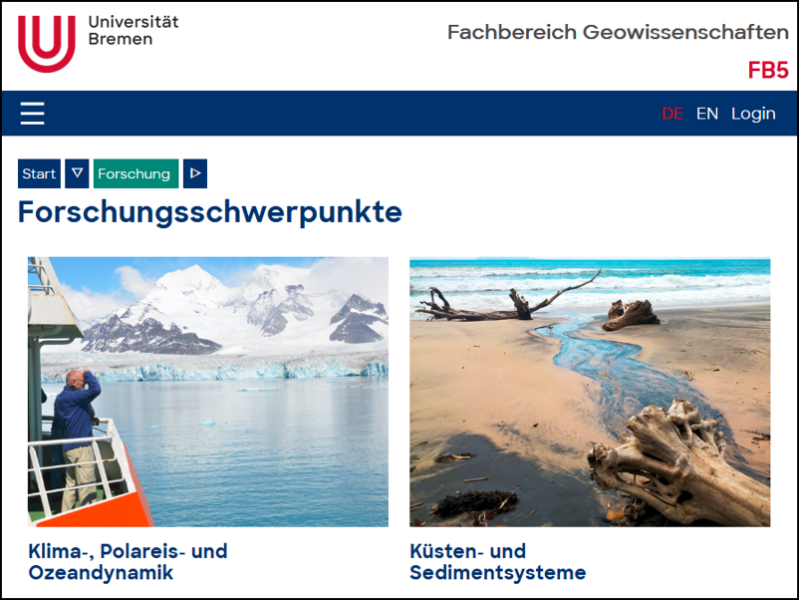This screenshot has height=600, width=799.
Task: Click the man standing on the ship deck
Action: tap(76, 440)
